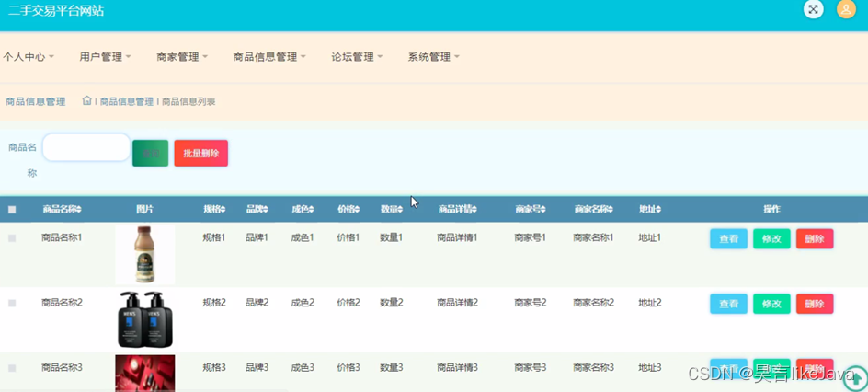
Task: Click 删除 button for 商品名称2
Action: coord(815,304)
